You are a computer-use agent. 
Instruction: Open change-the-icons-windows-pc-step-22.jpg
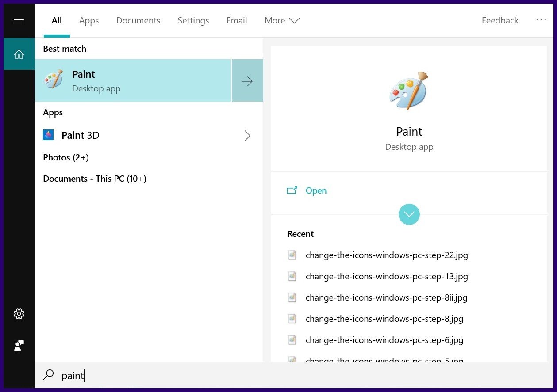click(387, 255)
